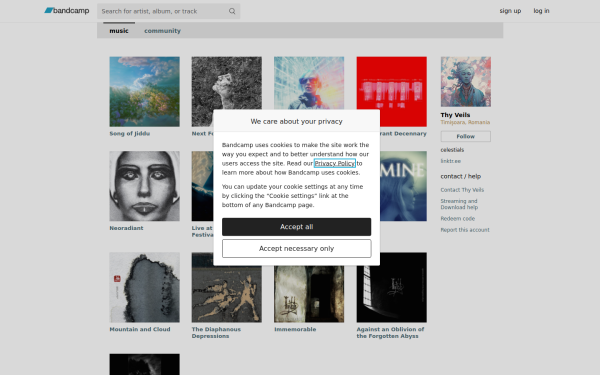Click the Timișoara, Romania location text

click(465, 122)
